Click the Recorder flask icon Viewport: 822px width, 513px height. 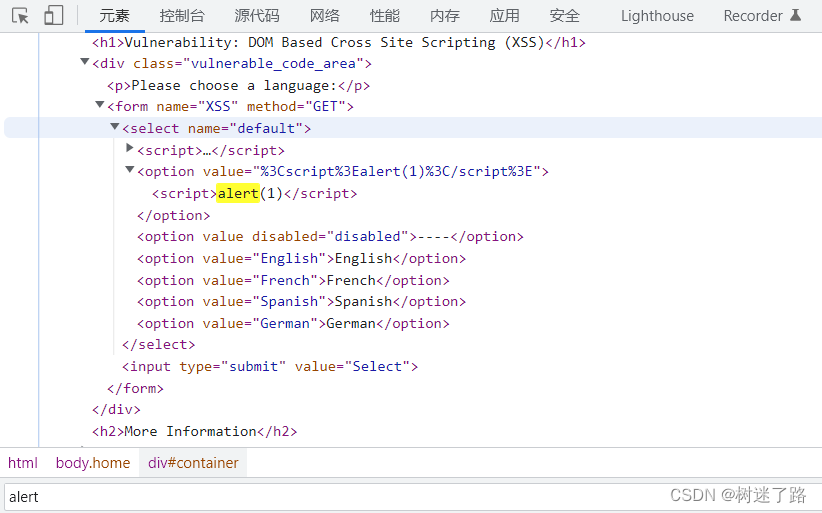(x=795, y=15)
